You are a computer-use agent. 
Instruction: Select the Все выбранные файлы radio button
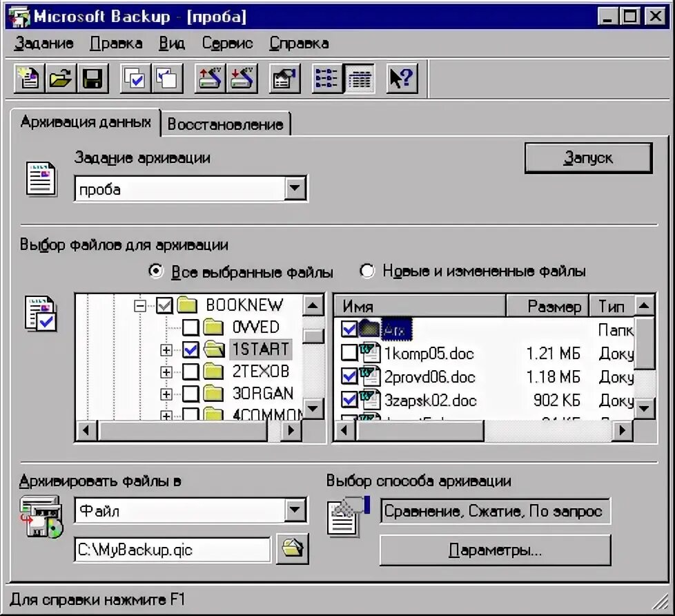tap(155, 271)
